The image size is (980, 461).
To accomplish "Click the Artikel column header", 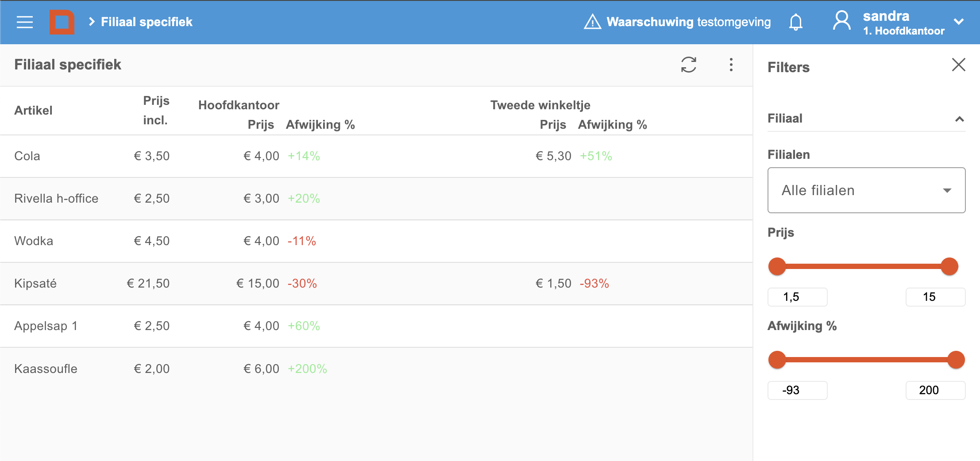I will tap(33, 110).
